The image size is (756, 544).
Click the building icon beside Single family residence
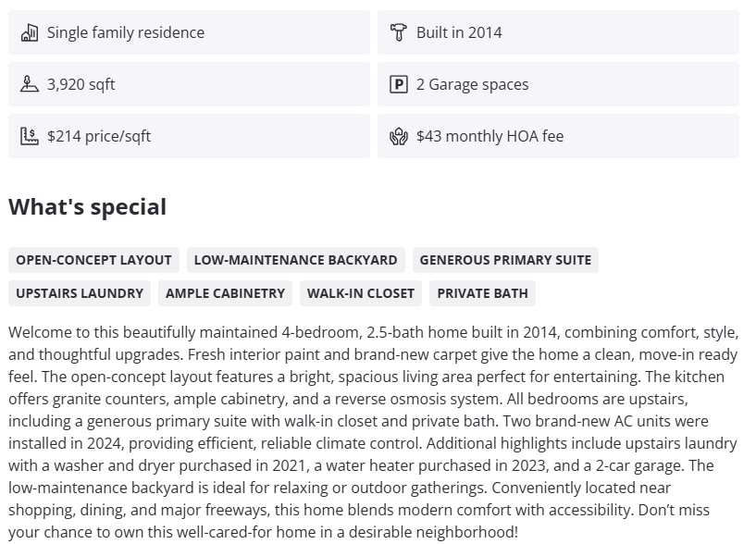30,32
